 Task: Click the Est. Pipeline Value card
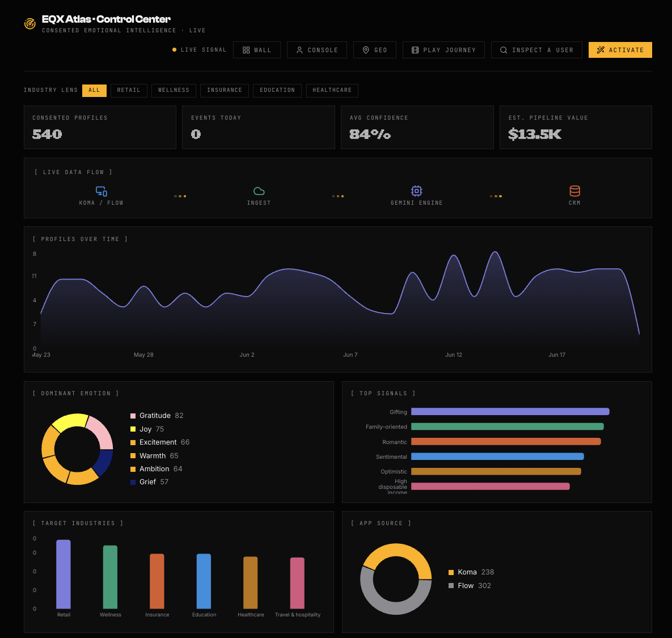[x=576, y=127]
